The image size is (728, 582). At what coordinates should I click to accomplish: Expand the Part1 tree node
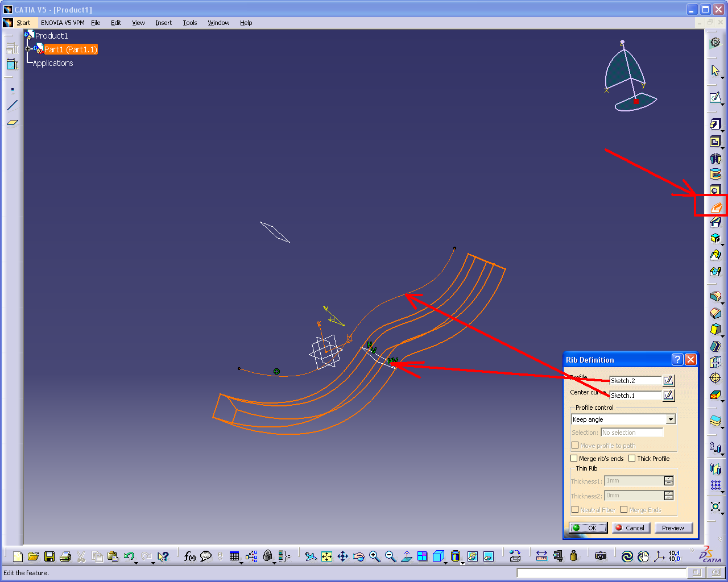(28, 49)
